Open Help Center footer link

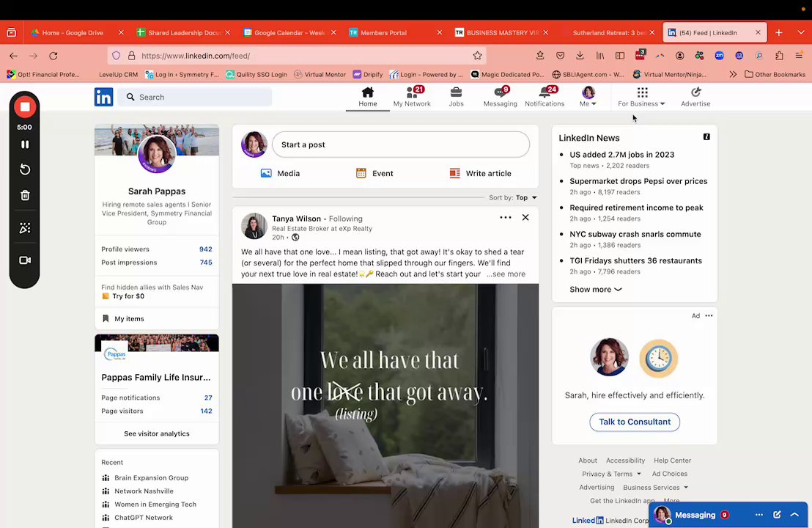tap(672, 460)
